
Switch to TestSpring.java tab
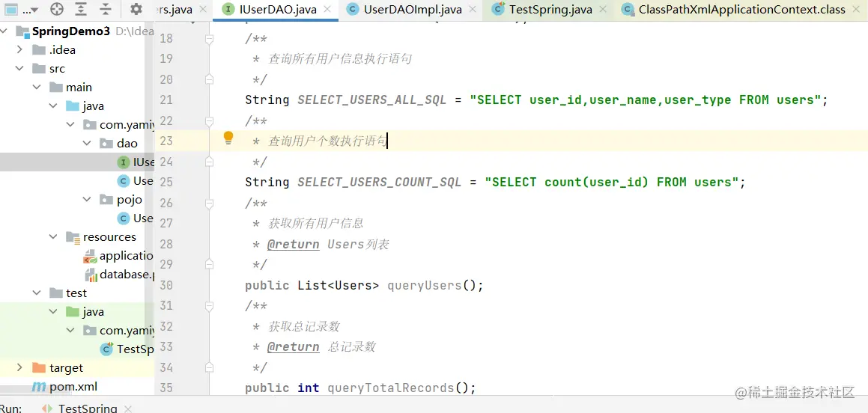coord(550,10)
